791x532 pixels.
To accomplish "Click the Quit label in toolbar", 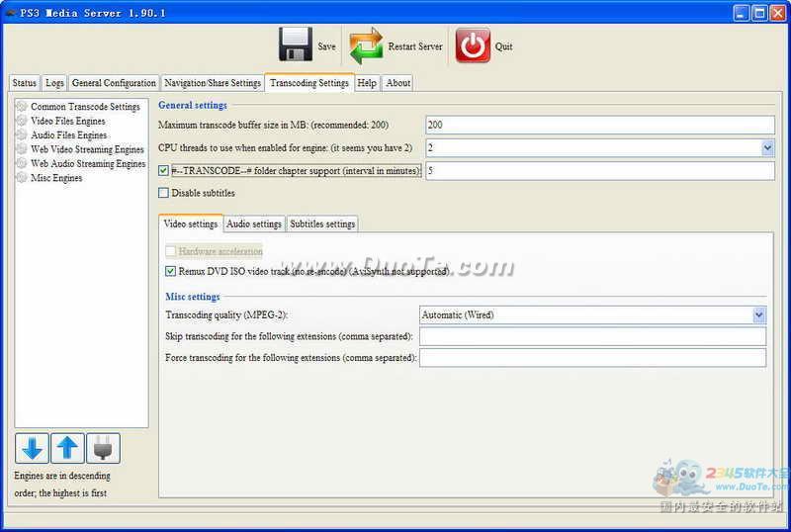I will 503,45.
